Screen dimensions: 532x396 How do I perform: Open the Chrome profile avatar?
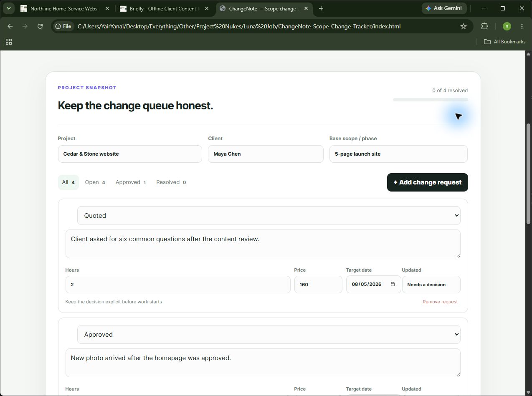(507, 26)
